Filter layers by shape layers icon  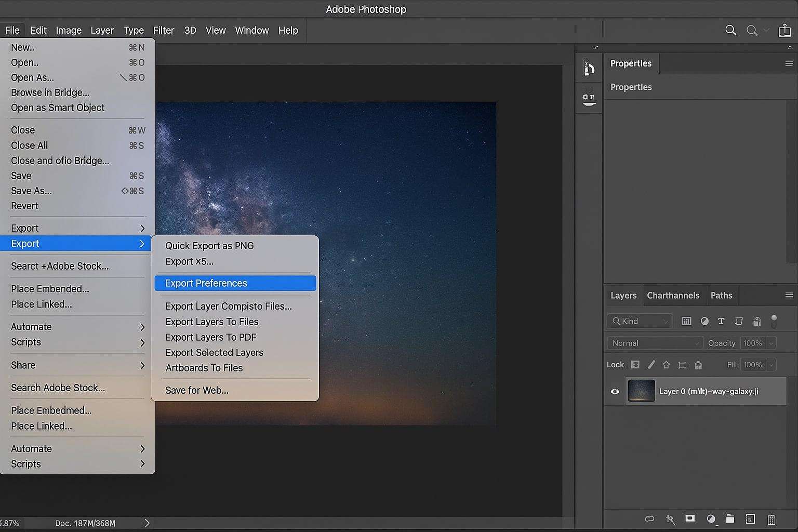(x=739, y=321)
